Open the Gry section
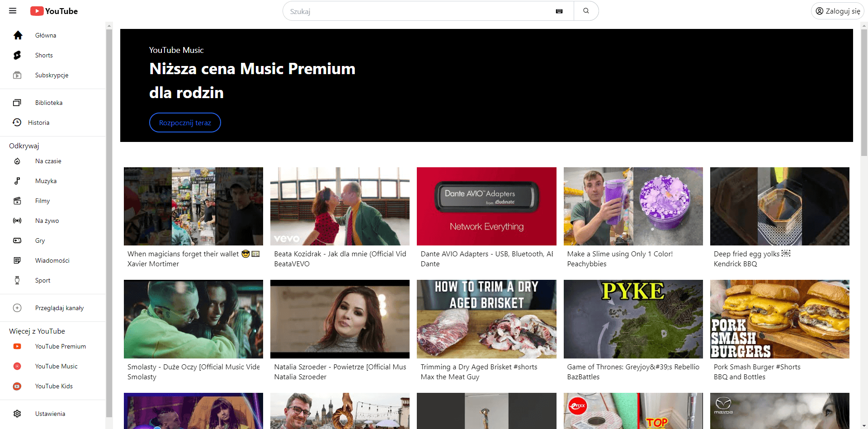The width and height of the screenshot is (868, 429). click(x=39, y=240)
